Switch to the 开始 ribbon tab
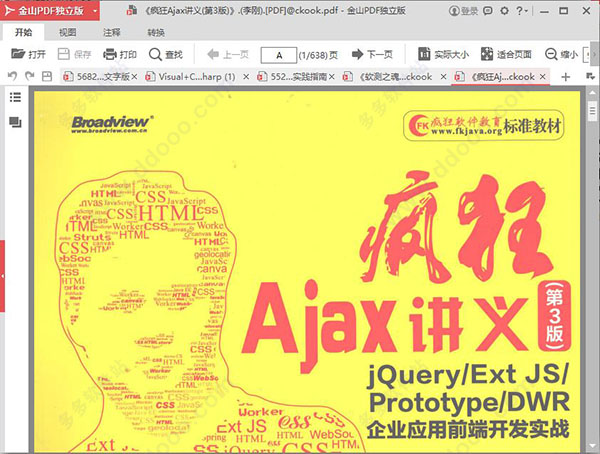Image resolution: width=600 pixels, height=454 pixels. click(x=23, y=33)
